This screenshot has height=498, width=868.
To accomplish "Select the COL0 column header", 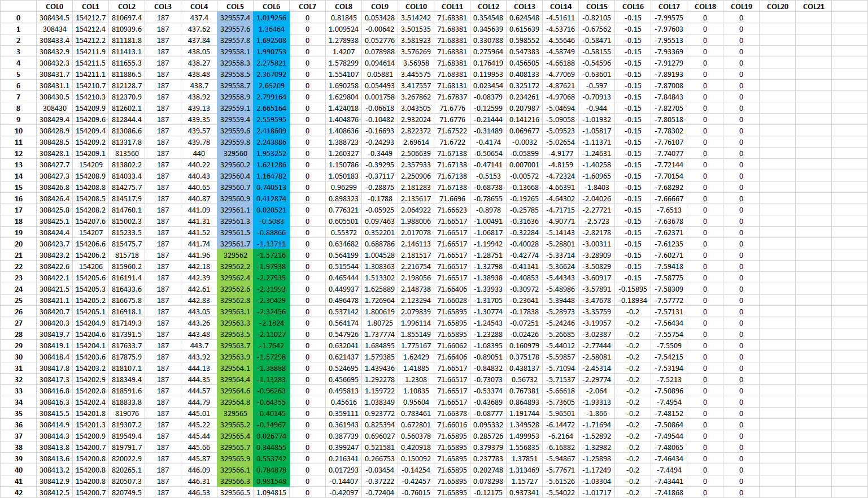I will point(54,6).
